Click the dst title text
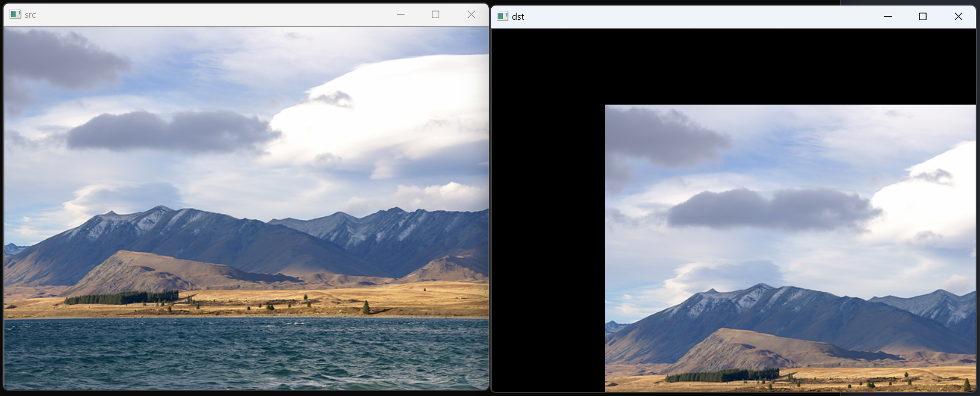Screen dimensions: 980x396 [518, 17]
